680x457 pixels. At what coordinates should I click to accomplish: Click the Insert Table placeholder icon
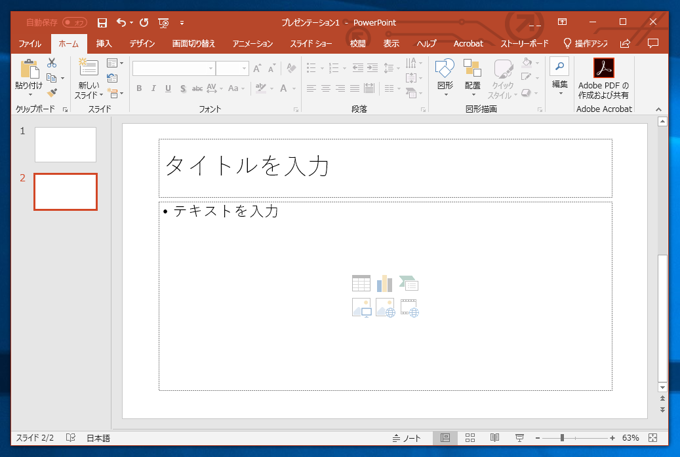click(x=361, y=284)
